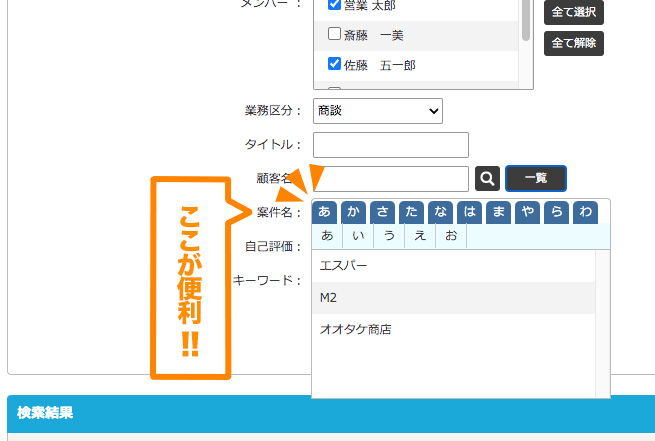Filter by the お sub-kana button
655x441 pixels.
click(451, 236)
